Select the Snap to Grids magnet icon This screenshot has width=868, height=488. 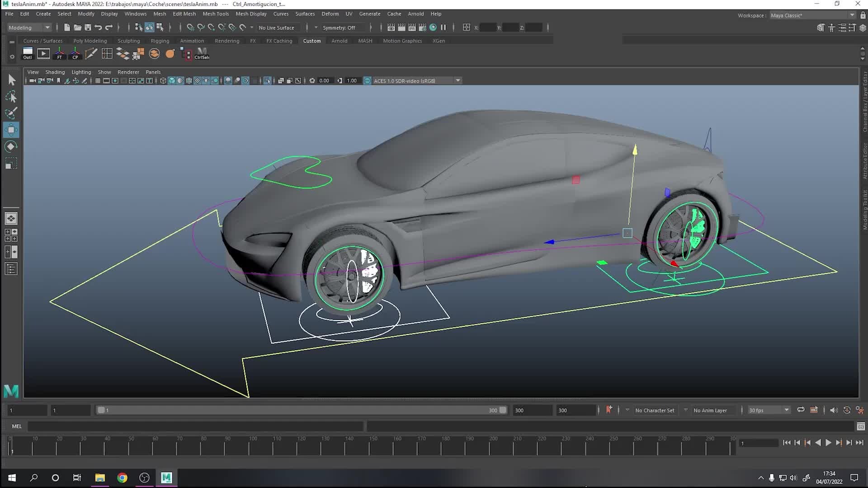[190, 28]
